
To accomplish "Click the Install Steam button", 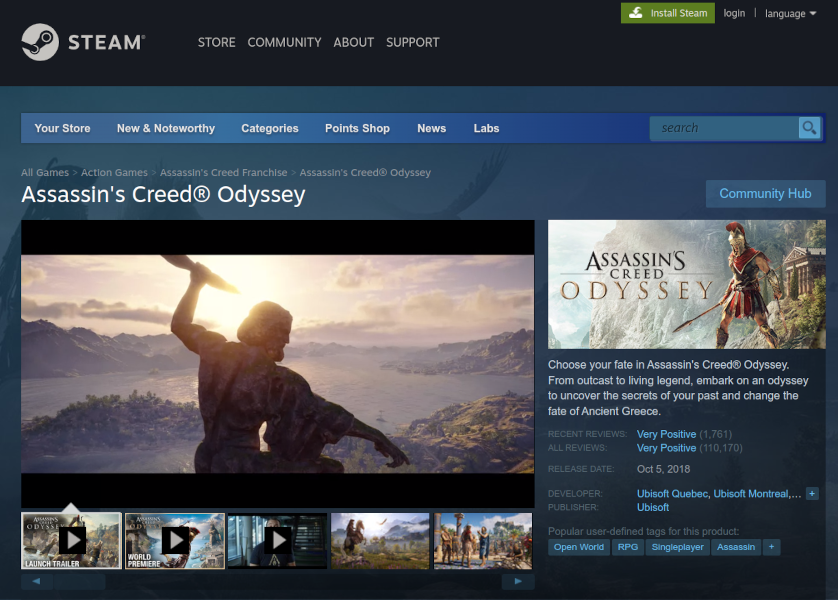I will tap(668, 13).
